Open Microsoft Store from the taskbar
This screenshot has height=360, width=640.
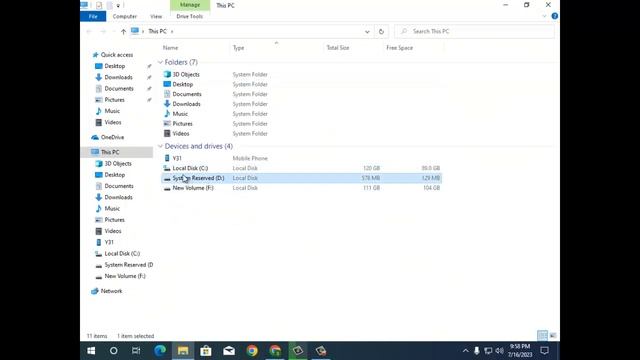pyautogui.click(x=206, y=351)
